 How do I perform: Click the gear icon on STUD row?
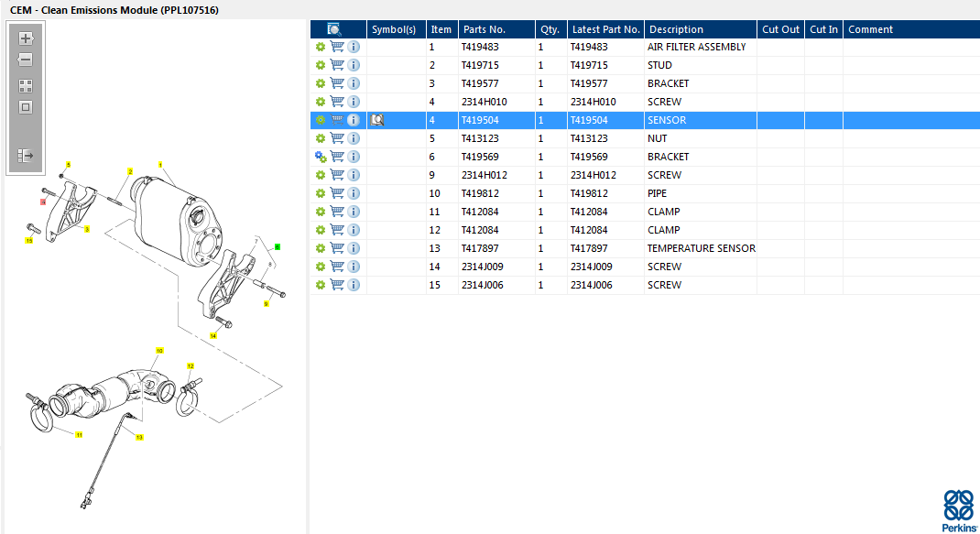tap(321, 65)
